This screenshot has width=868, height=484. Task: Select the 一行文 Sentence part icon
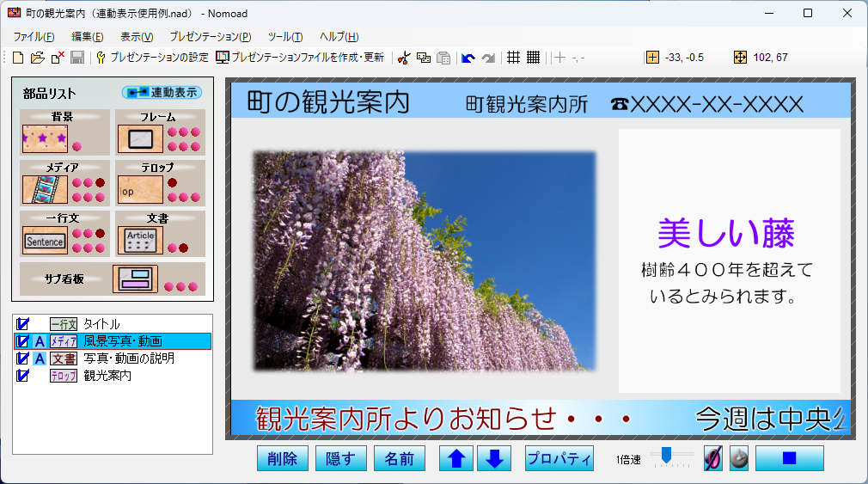point(45,241)
